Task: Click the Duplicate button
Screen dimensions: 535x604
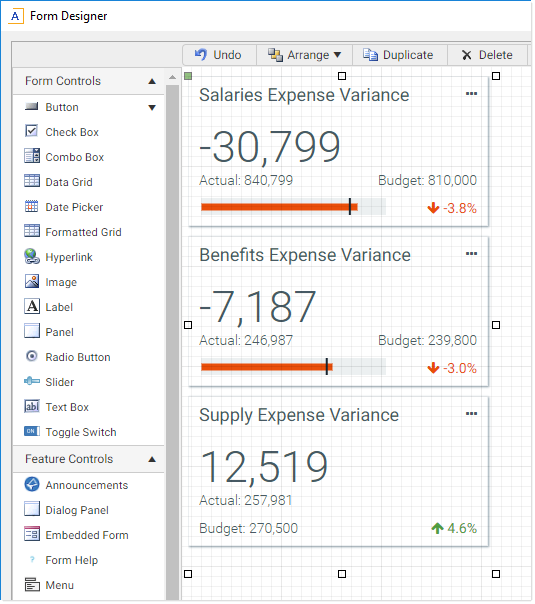Action: pos(399,55)
